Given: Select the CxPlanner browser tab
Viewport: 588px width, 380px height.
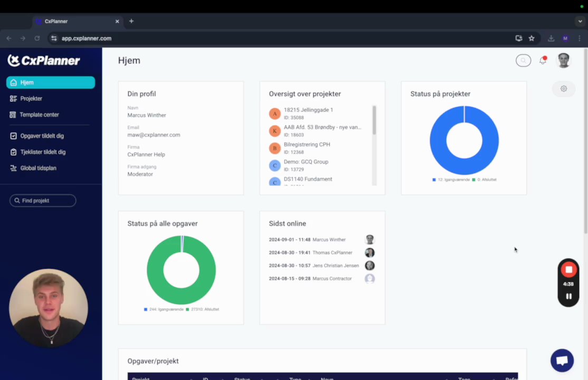Looking at the screenshot, I should point(77,22).
